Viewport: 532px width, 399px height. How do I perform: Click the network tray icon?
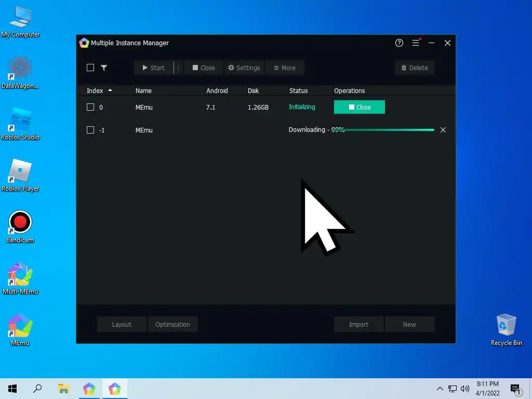pos(453,389)
